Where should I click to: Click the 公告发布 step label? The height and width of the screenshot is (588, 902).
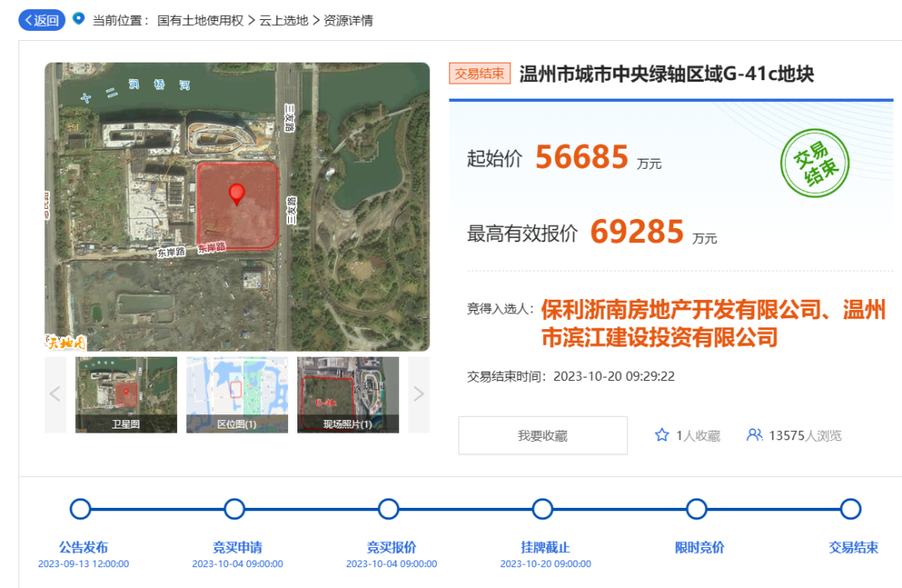pos(84,547)
